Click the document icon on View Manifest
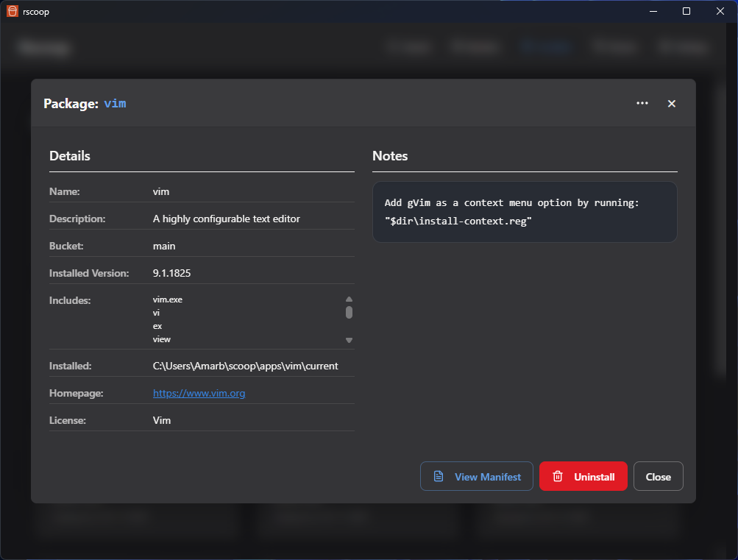This screenshot has height=560, width=738. 439,476
